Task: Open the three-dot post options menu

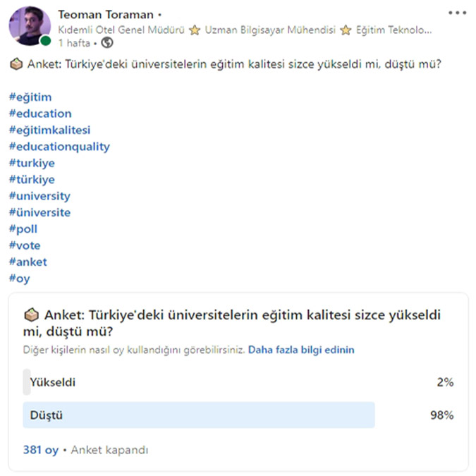Action: coord(457,13)
